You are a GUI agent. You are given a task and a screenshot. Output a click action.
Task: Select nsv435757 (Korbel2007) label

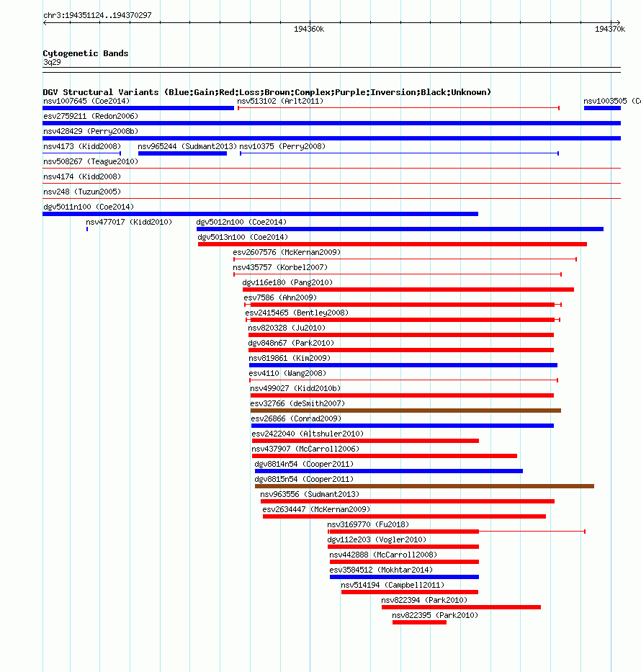tap(280, 267)
